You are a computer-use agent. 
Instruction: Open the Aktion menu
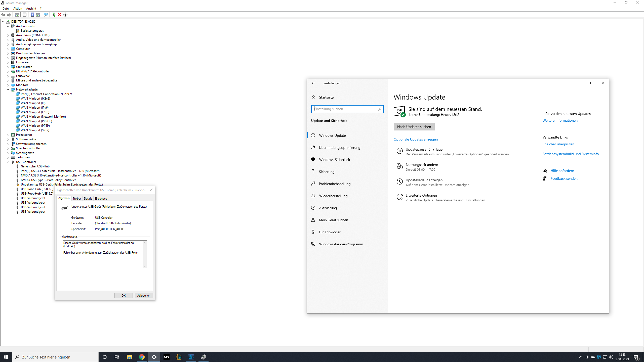point(18,9)
